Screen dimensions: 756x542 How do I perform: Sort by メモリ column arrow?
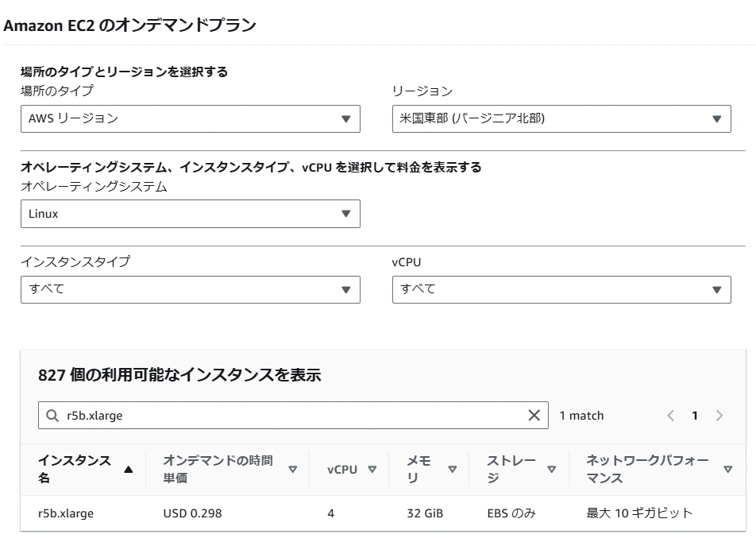click(453, 470)
